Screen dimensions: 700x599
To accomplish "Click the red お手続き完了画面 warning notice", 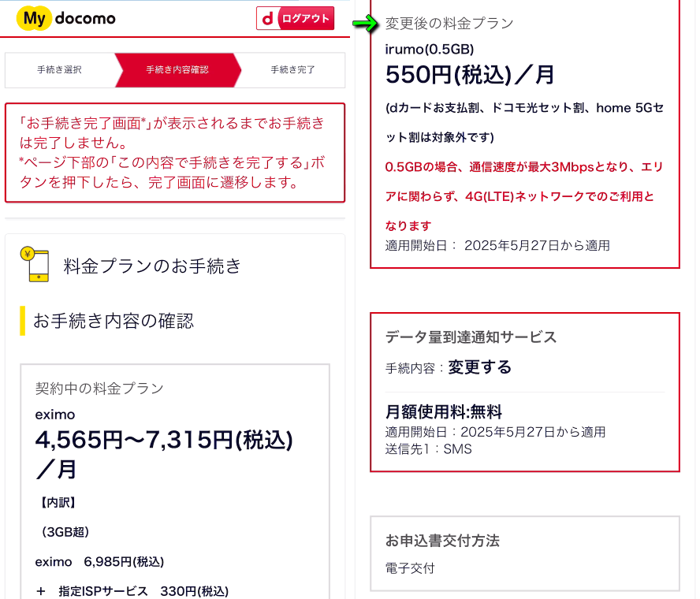I will coord(175,153).
